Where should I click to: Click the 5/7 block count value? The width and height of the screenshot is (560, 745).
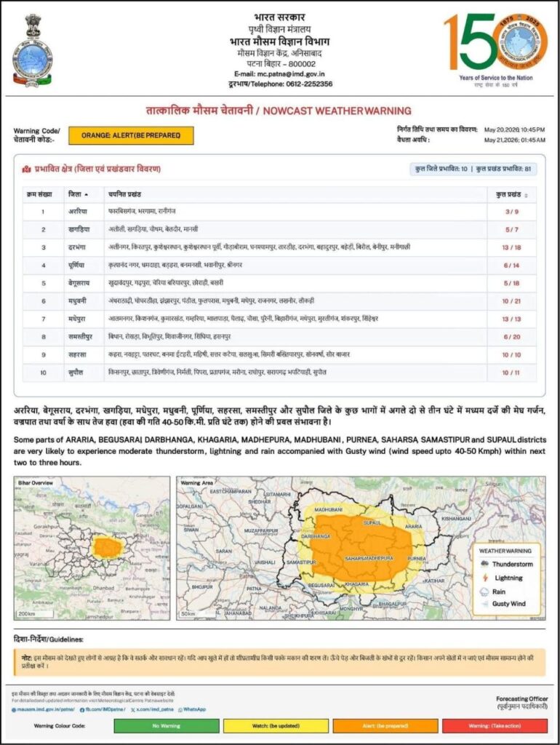click(x=511, y=230)
